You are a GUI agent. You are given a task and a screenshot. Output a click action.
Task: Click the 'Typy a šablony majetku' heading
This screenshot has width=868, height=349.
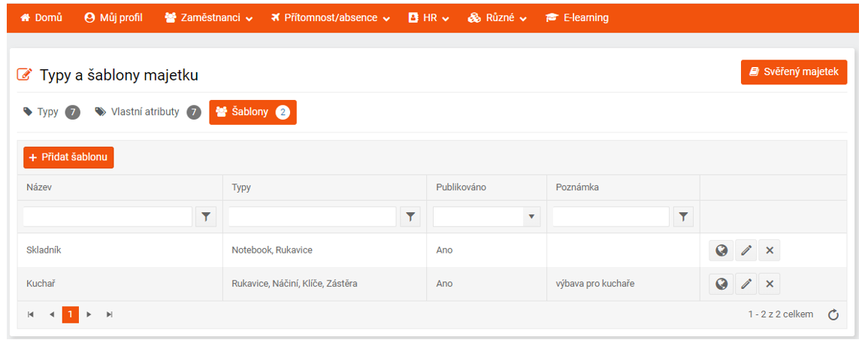[x=119, y=75]
